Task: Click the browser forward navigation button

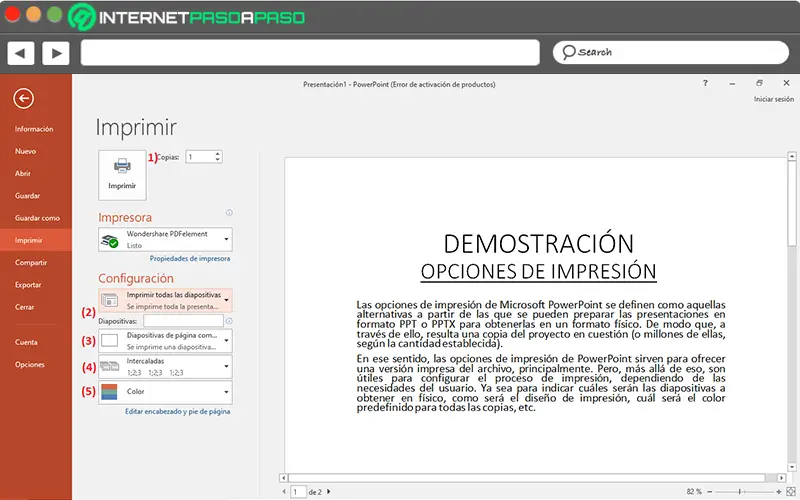Action: point(56,53)
